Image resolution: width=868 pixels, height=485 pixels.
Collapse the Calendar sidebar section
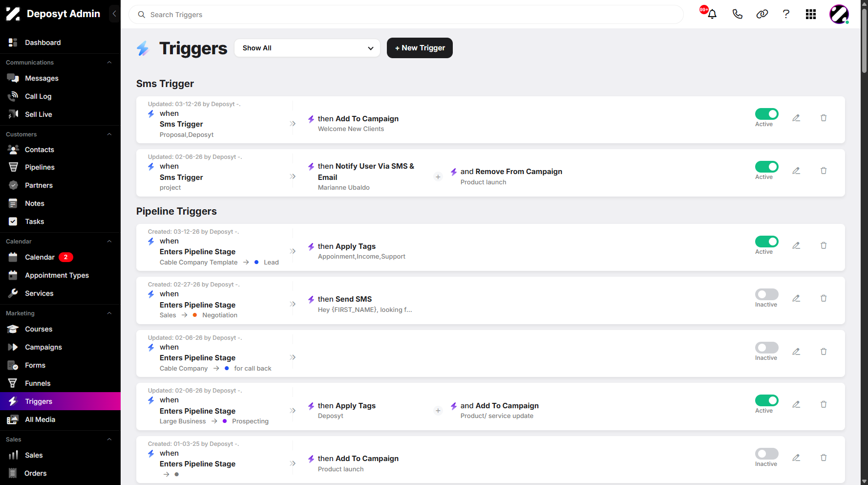pos(109,242)
